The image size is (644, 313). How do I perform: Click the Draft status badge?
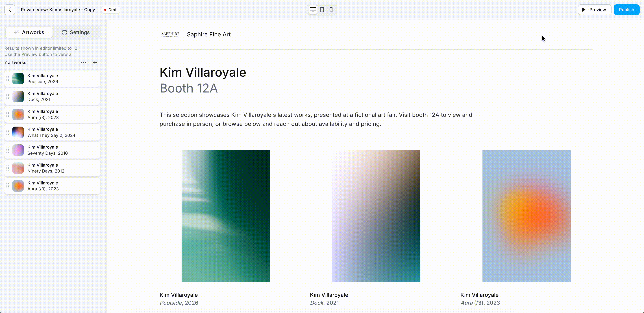click(x=111, y=10)
